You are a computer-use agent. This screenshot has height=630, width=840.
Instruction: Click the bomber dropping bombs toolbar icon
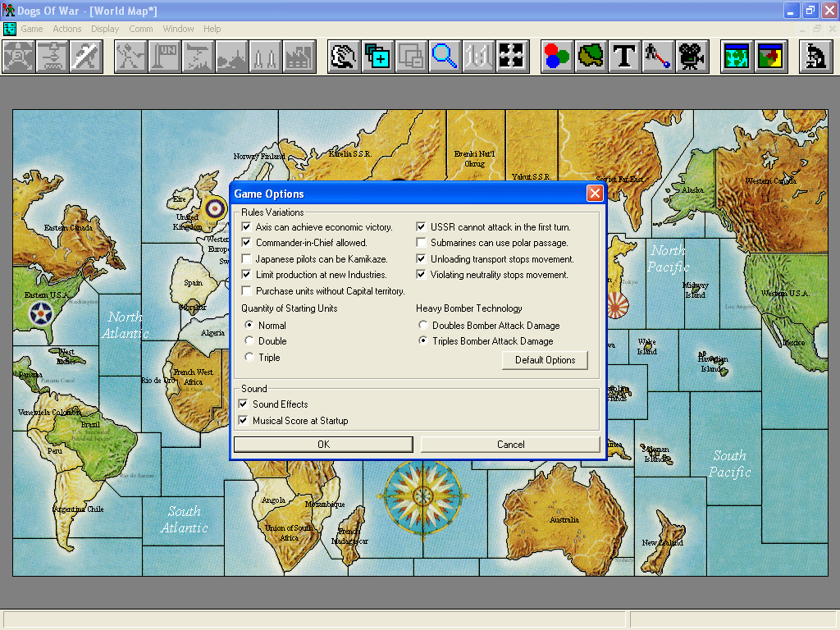click(x=199, y=57)
